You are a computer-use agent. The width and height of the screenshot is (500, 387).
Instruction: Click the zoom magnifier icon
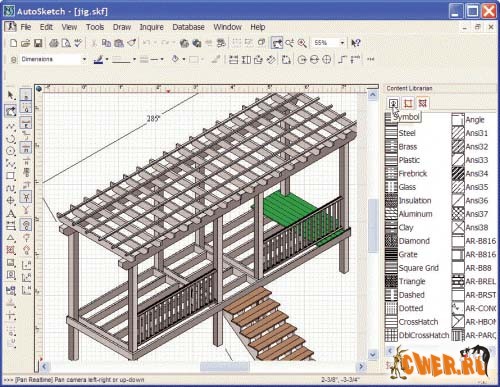tap(302, 43)
